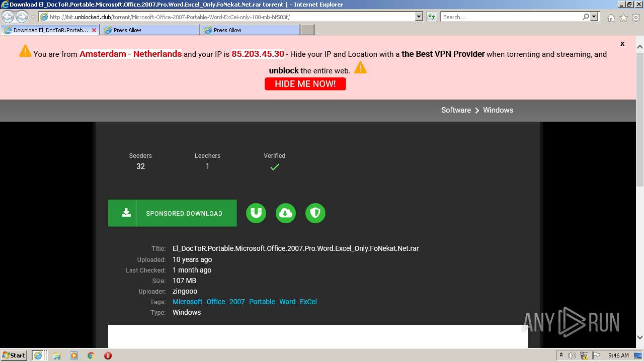
Task: Close the Download El_DocToR tab
Action: tap(94, 30)
